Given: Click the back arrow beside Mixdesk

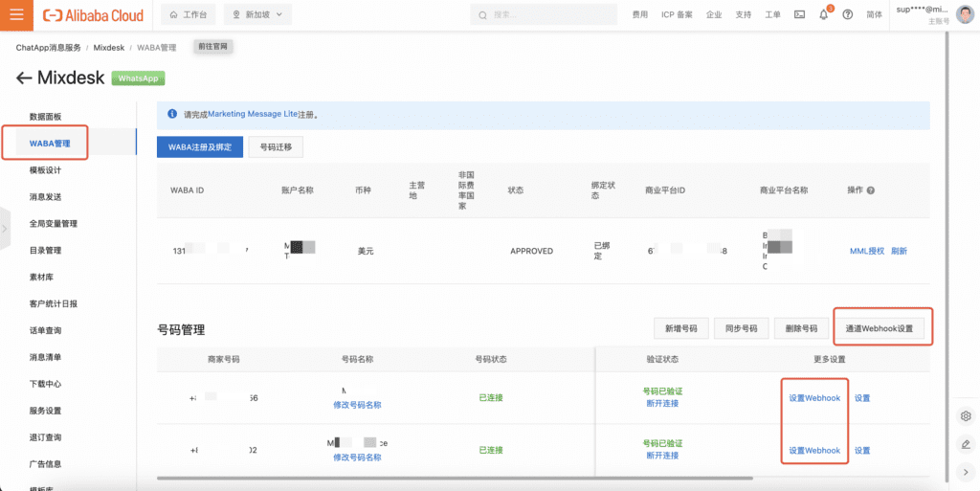Looking at the screenshot, I should coord(24,78).
